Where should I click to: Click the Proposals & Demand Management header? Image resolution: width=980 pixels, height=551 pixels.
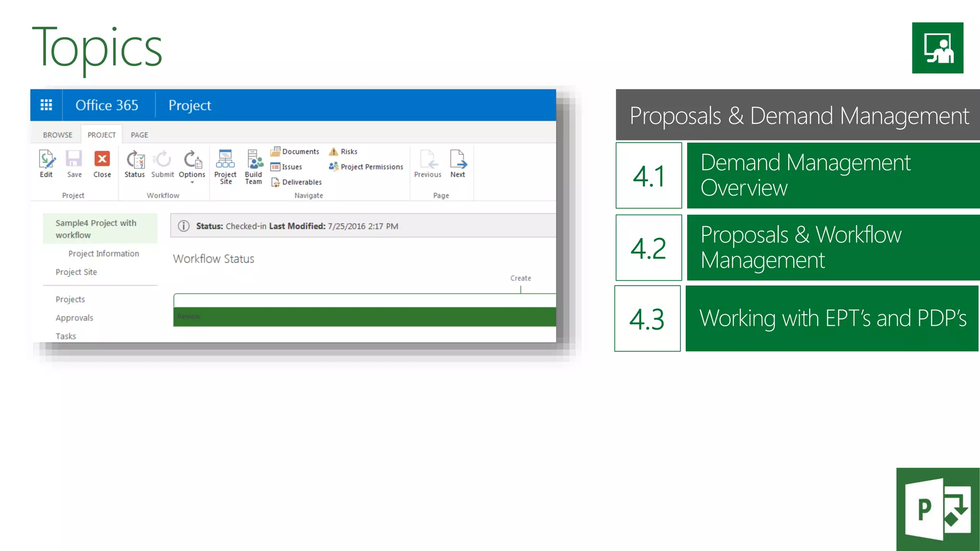click(798, 115)
